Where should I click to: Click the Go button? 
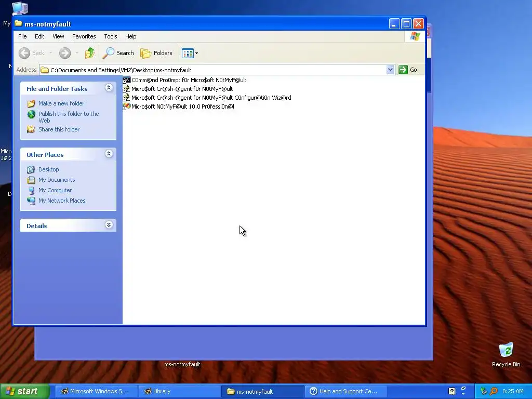click(408, 70)
